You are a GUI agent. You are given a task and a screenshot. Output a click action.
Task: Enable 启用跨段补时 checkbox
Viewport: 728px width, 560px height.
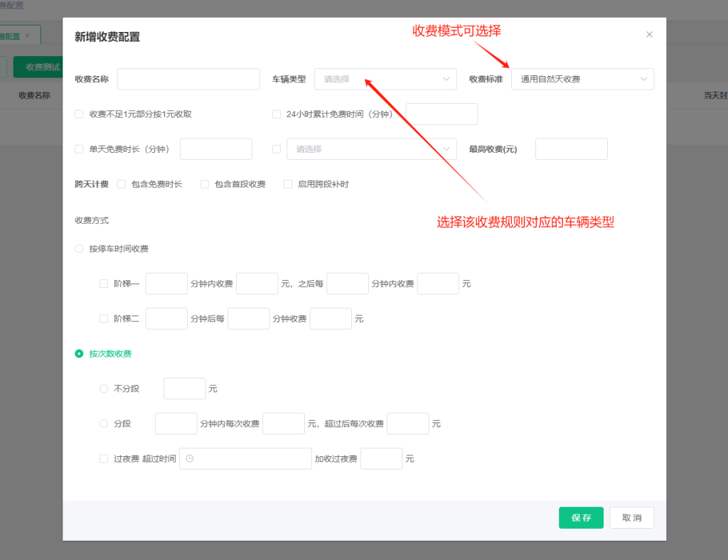288,184
